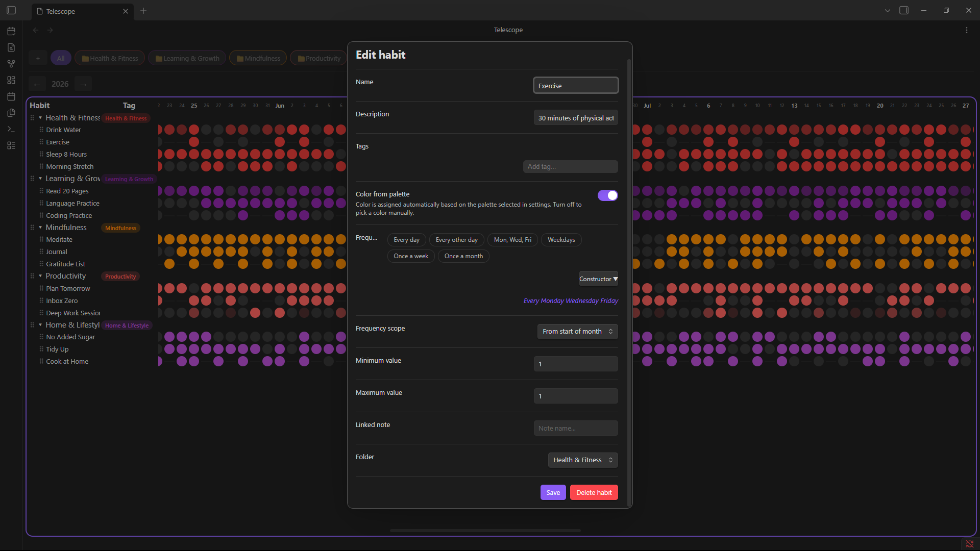980x551 pixels.
Task: Click drag handle next to Exercise row
Action: tap(41, 142)
